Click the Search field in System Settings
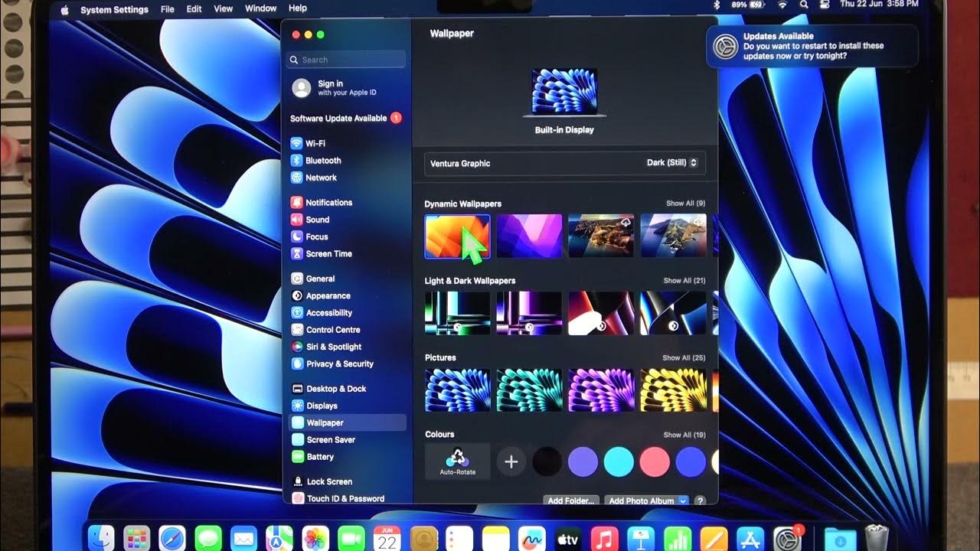 pyautogui.click(x=348, y=60)
